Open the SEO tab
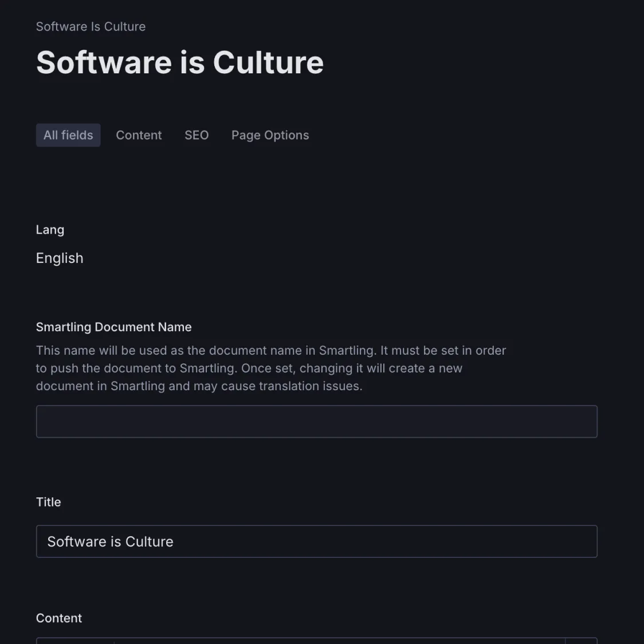The width and height of the screenshot is (644, 644). point(197,135)
